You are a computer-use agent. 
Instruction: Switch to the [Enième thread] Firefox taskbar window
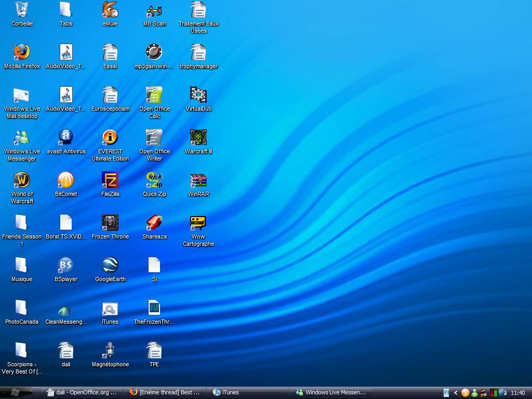[165, 393]
